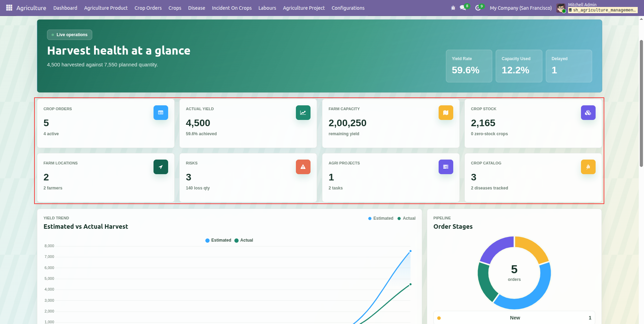This screenshot has width=644, height=324.
Task: Open the Crop Orders card
Action: 106,123
